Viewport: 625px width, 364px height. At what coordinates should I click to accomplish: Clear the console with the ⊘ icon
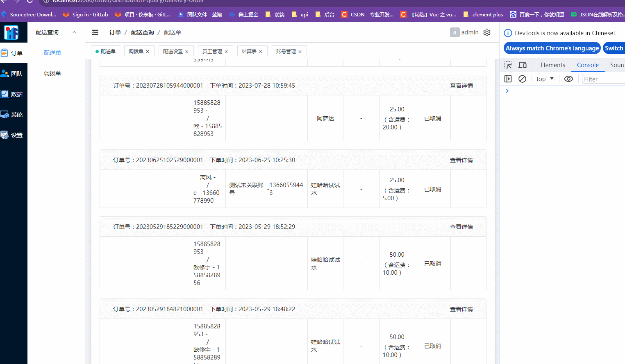coord(522,79)
